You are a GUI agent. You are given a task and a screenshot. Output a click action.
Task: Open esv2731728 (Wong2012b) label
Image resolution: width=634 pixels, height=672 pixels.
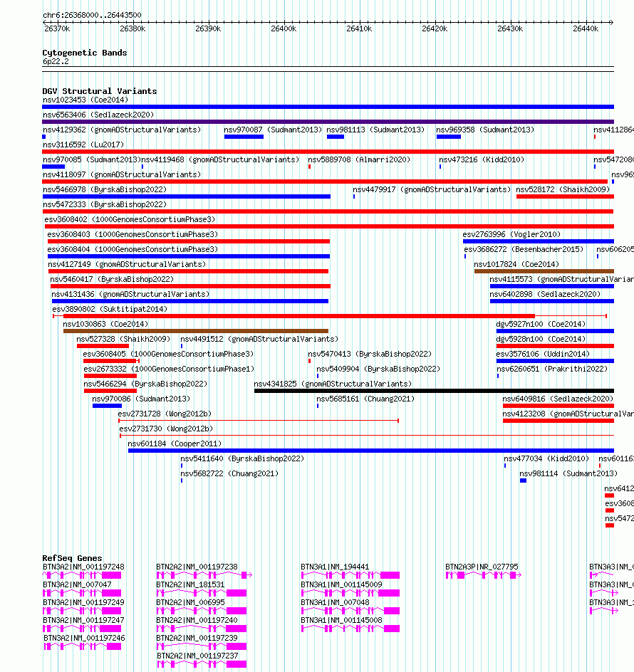coord(165,414)
